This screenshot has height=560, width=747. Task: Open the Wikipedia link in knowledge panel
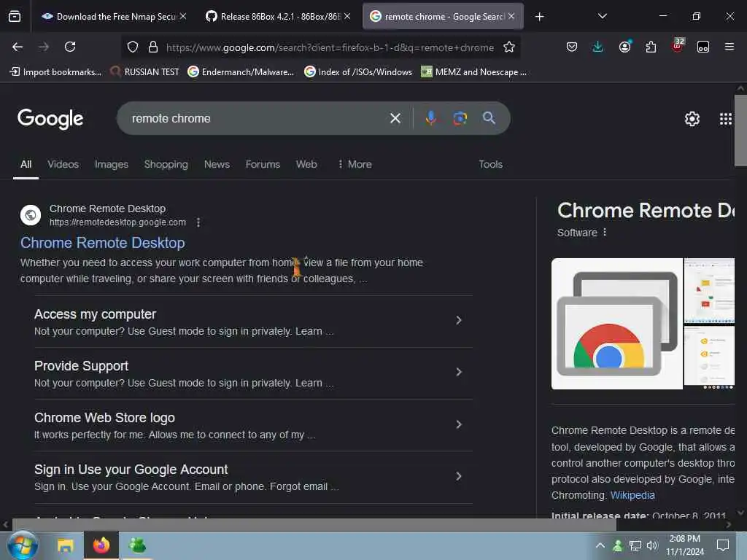[632, 495]
